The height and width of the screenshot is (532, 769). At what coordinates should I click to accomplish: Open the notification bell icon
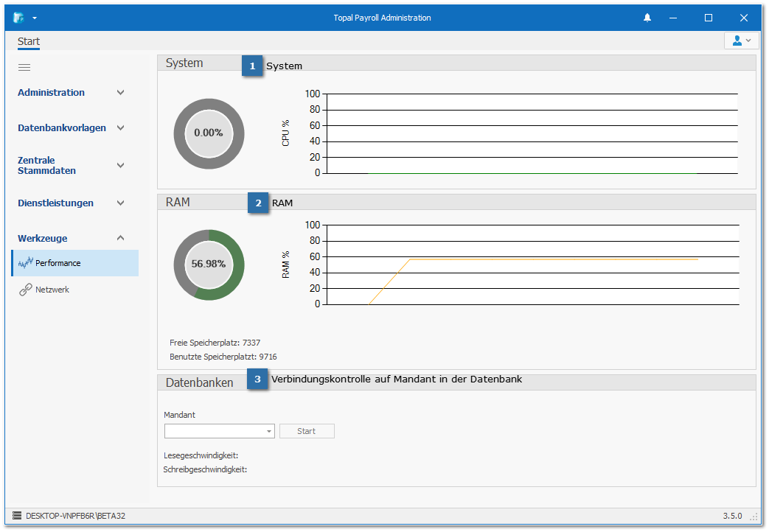pyautogui.click(x=647, y=18)
